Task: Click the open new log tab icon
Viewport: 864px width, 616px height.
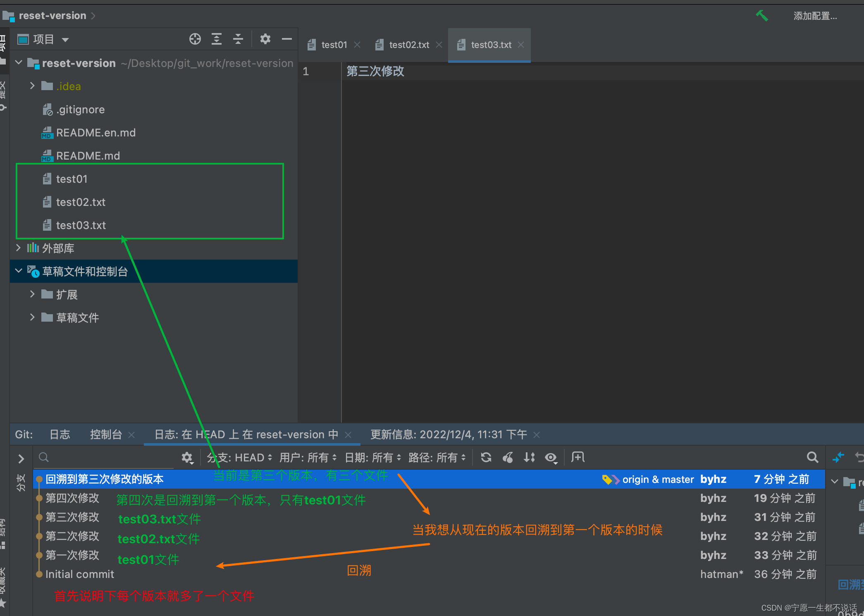Action: tap(578, 457)
